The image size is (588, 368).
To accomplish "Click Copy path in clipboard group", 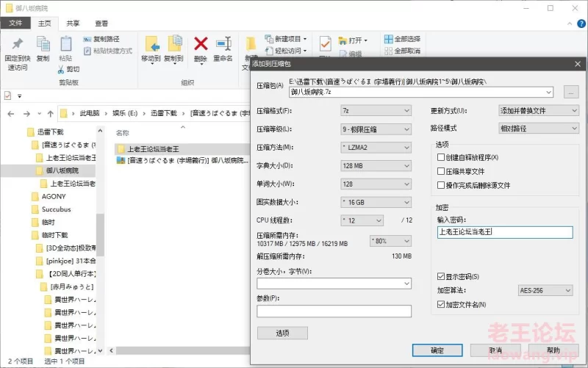I will click(x=101, y=39).
